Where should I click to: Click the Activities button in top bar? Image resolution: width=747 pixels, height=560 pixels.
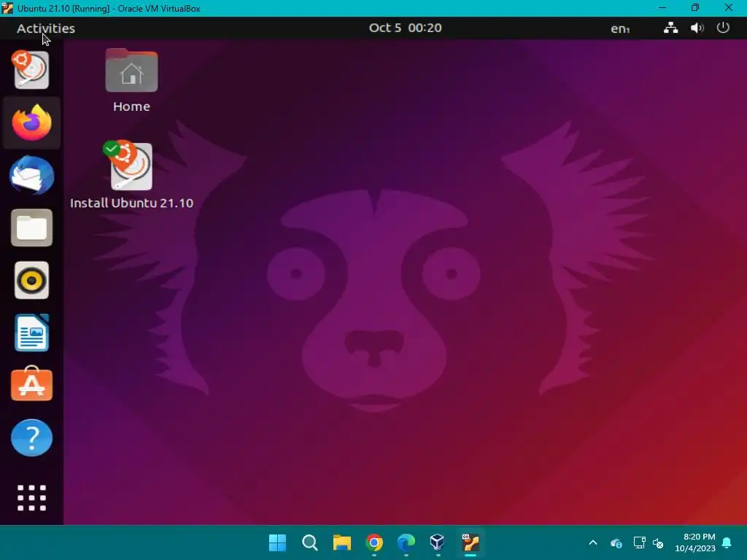(x=46, y=28)
